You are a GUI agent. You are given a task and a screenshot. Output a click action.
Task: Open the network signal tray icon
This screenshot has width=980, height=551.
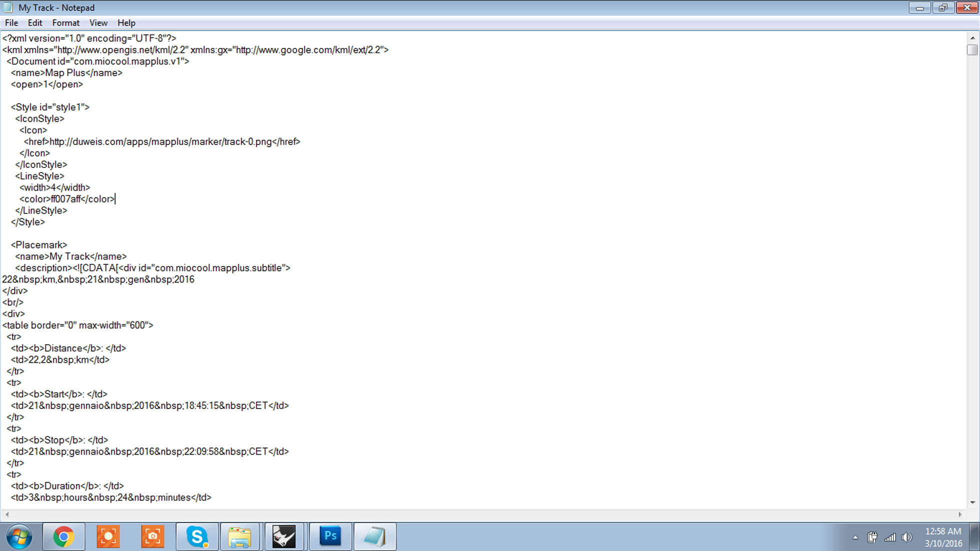click(890, 537)
